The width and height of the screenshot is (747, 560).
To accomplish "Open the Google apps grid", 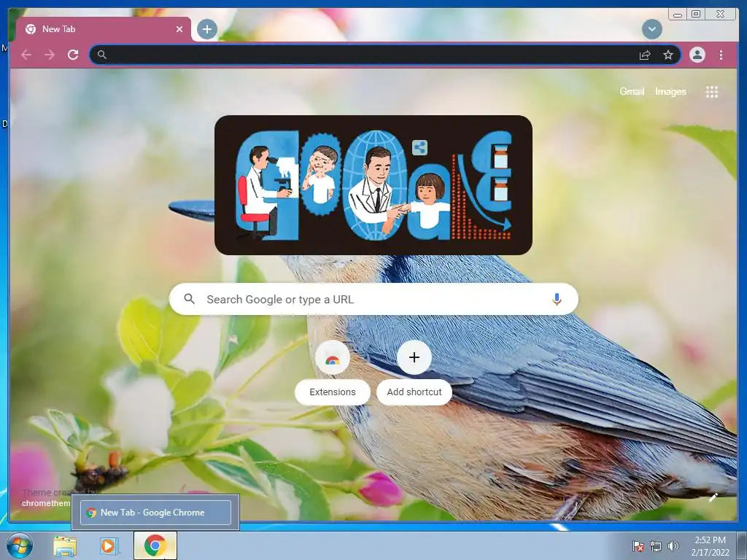I will tap(712, 92).
